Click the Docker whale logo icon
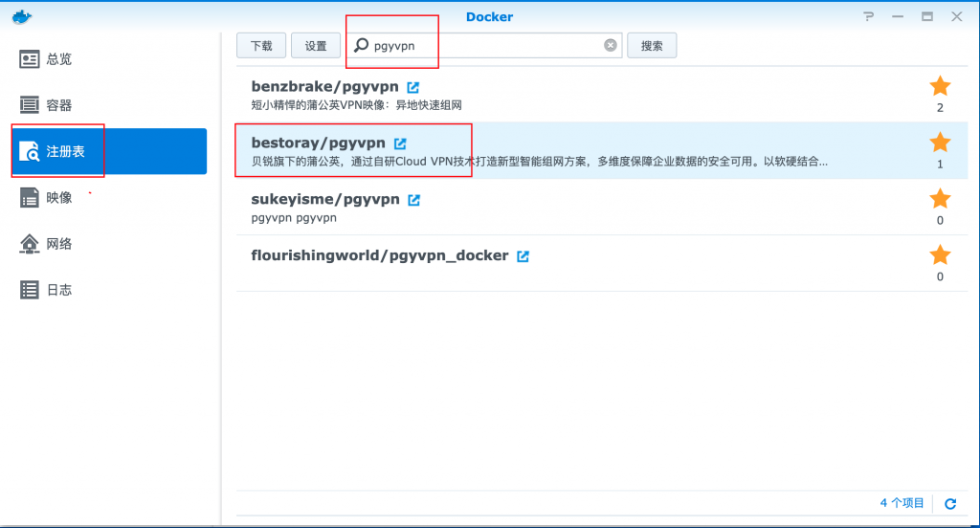The height and width of the screenshot is (528, 980). (22, 17)
